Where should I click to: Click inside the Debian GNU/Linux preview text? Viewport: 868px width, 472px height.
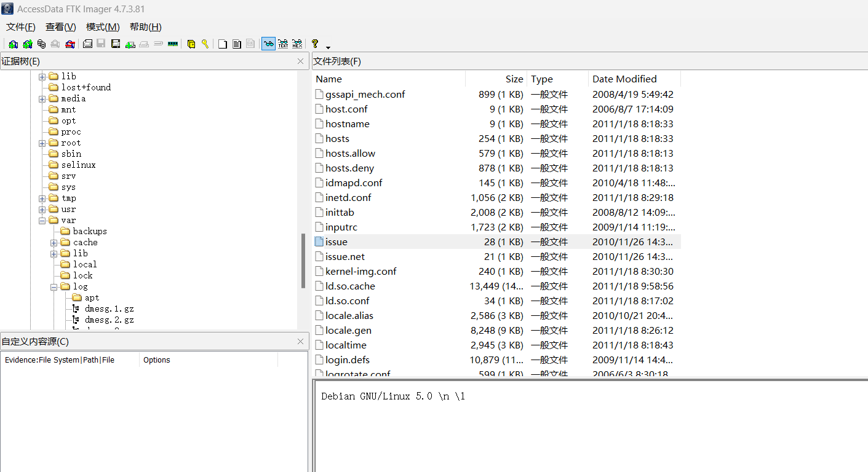coord(393,396)
